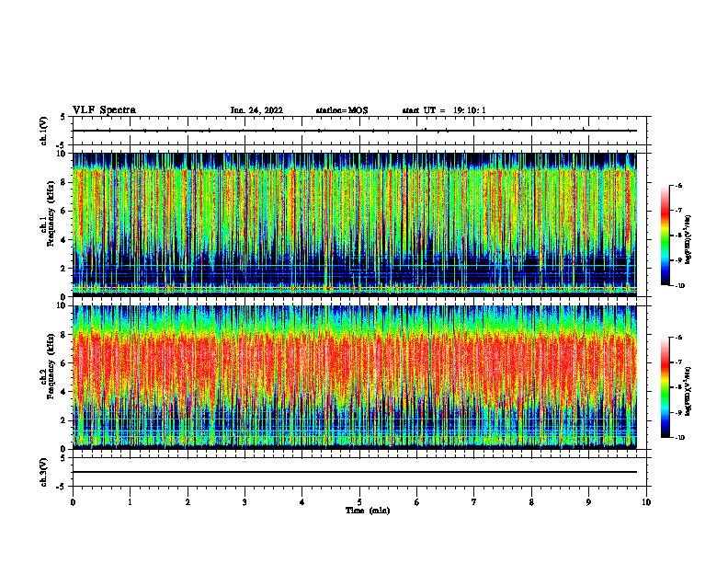
Task: Click the "4" kHz tick of the ch.1 spectrogram
Action: click(63, 240)
